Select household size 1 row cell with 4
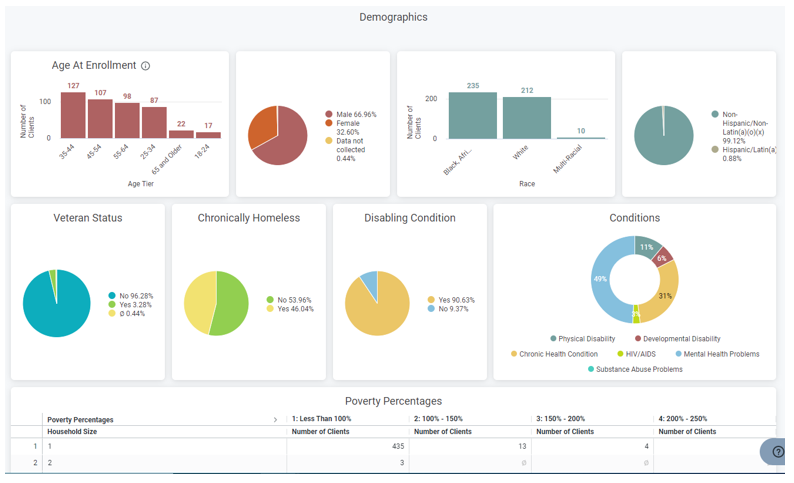This screenshot has height=483, width=794. coord(592,446)
